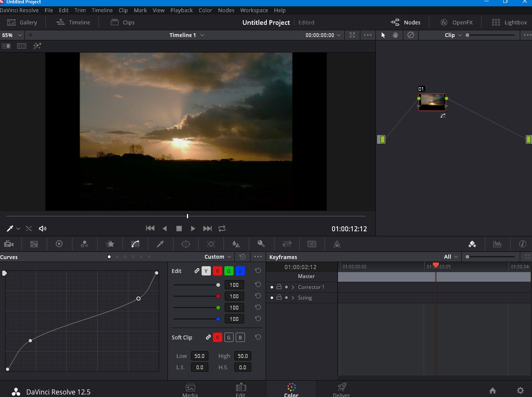Lock the Sizing keyframe track
This screenshot has height=397, width=532.
click(x=279, y=297)
